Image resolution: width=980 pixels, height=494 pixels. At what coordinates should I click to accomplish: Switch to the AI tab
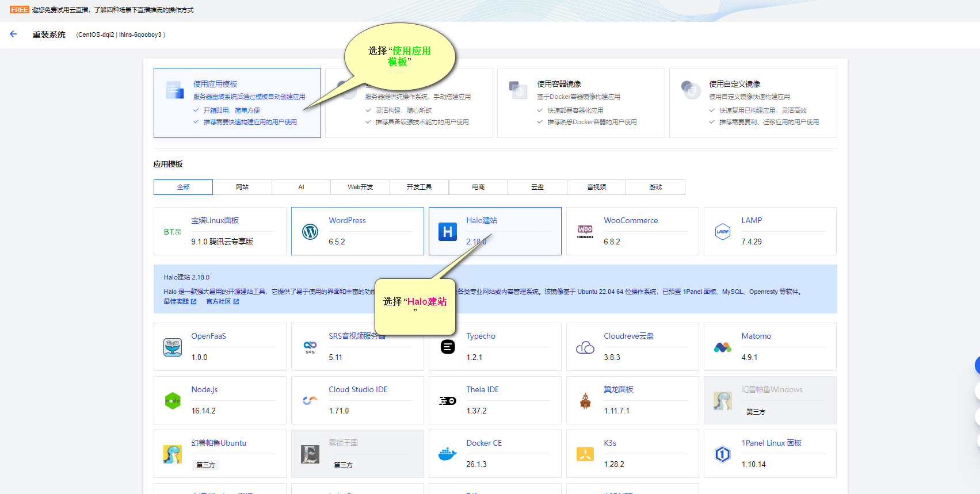tap(301, 187)
